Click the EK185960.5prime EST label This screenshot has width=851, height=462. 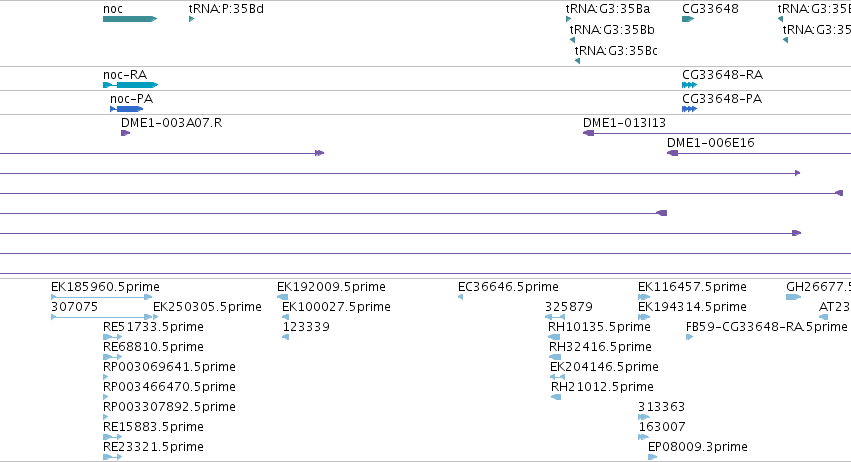point(105,287)
